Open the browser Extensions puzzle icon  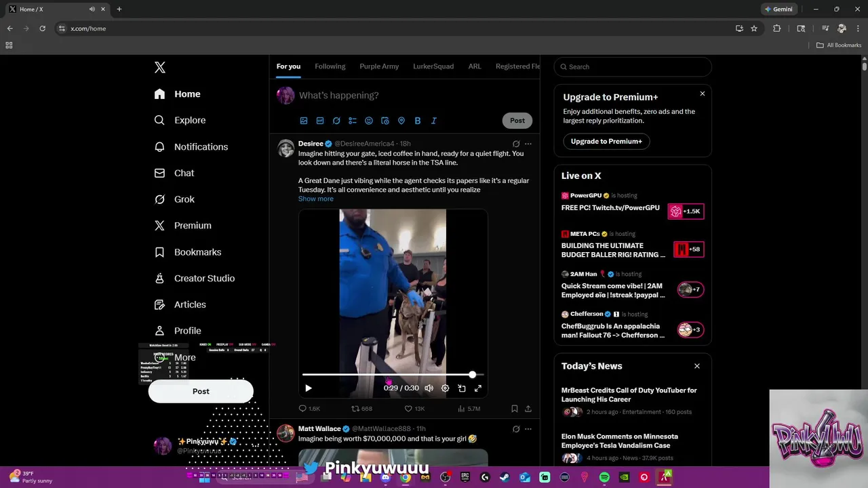[777, 28]
